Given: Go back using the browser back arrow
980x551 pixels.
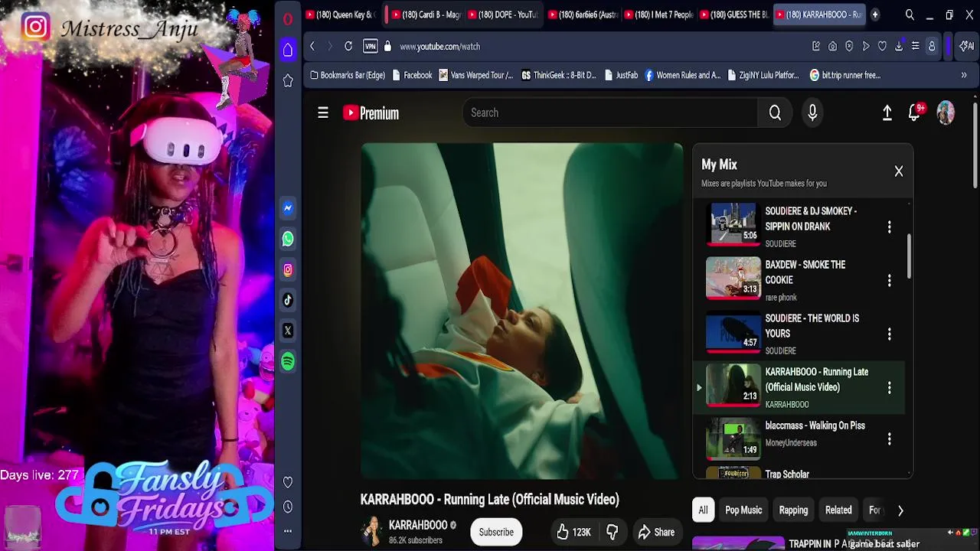Looking at the screenshot, I should (x=312, y=47).
